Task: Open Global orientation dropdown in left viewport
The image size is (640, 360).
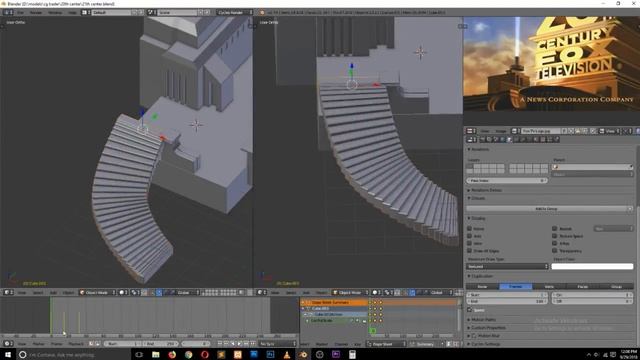Action: [188, 292]
